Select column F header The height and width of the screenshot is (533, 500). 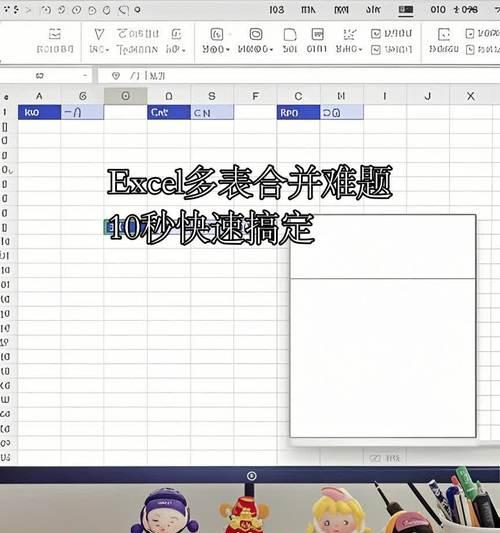click(x=255, y=96)
